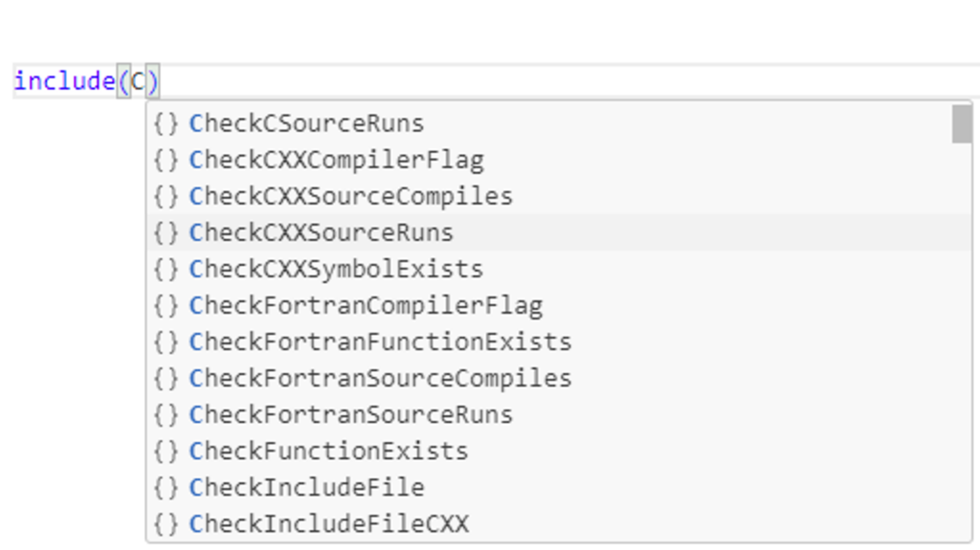
Task: Click the braces icon beside CheckIncludeFileCXX
Action: coord(166,524)
